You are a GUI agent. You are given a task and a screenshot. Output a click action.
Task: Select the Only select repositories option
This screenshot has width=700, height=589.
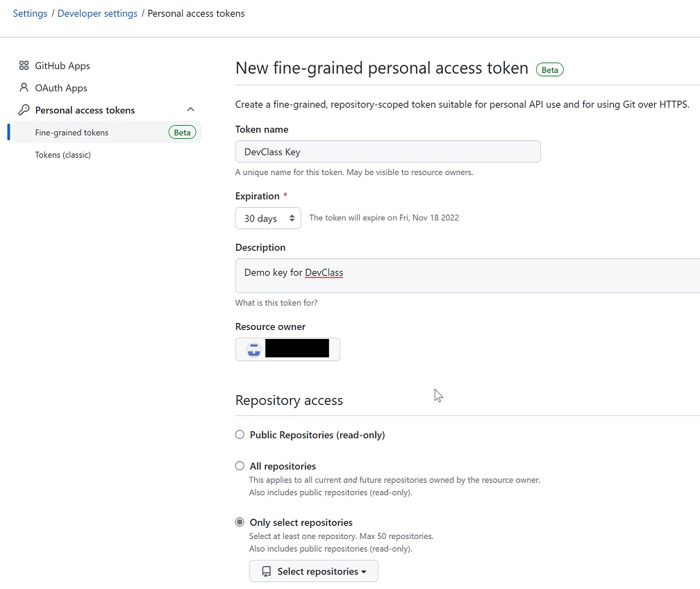[240, 522]
